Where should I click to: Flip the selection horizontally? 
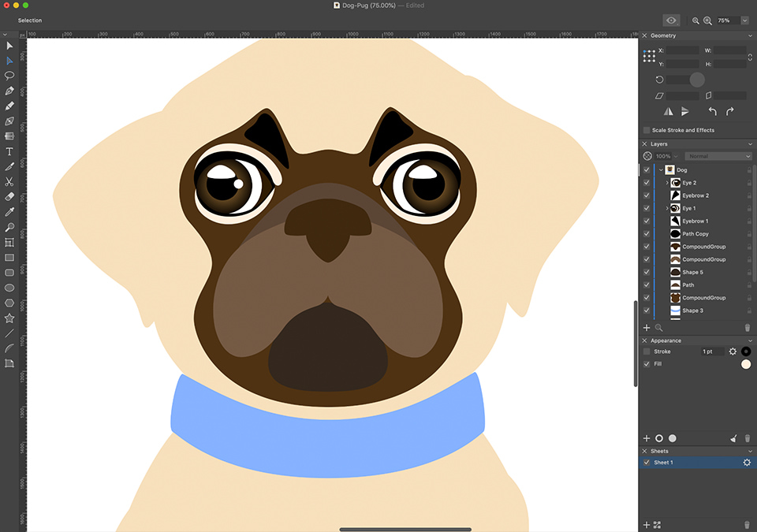tap(668, 111)
